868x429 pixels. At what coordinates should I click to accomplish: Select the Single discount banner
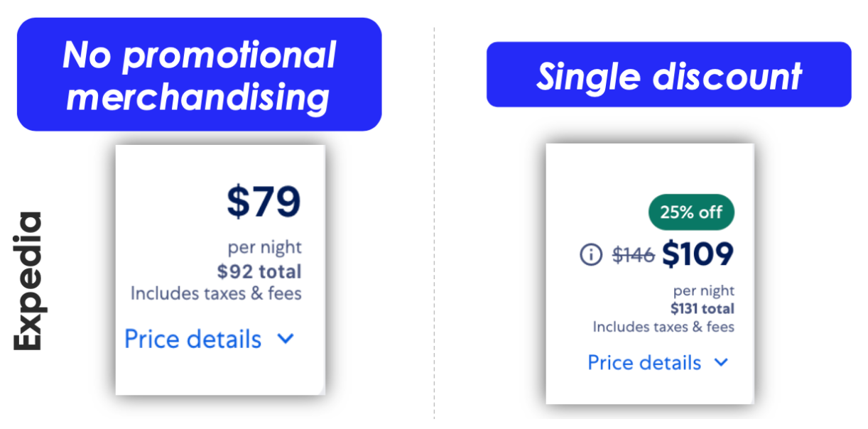point(668,75)
